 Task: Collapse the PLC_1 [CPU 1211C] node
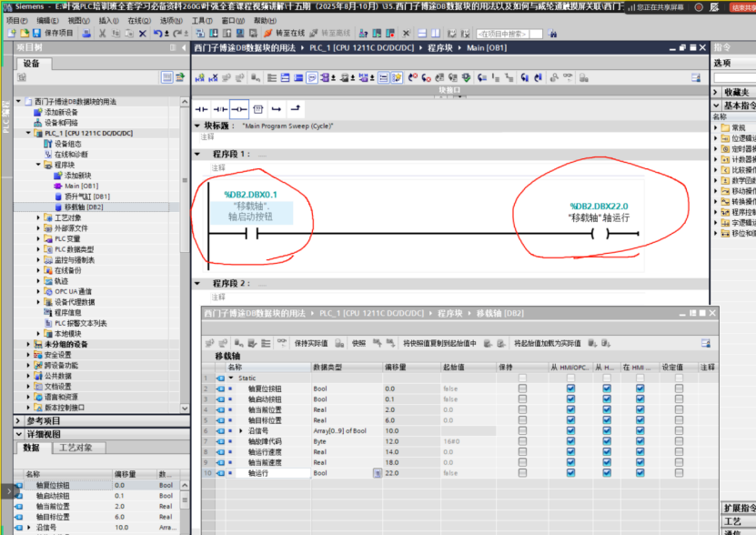[28, 133]
